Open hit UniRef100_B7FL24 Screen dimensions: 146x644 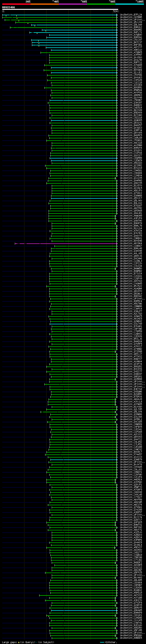tap(131, 15)
